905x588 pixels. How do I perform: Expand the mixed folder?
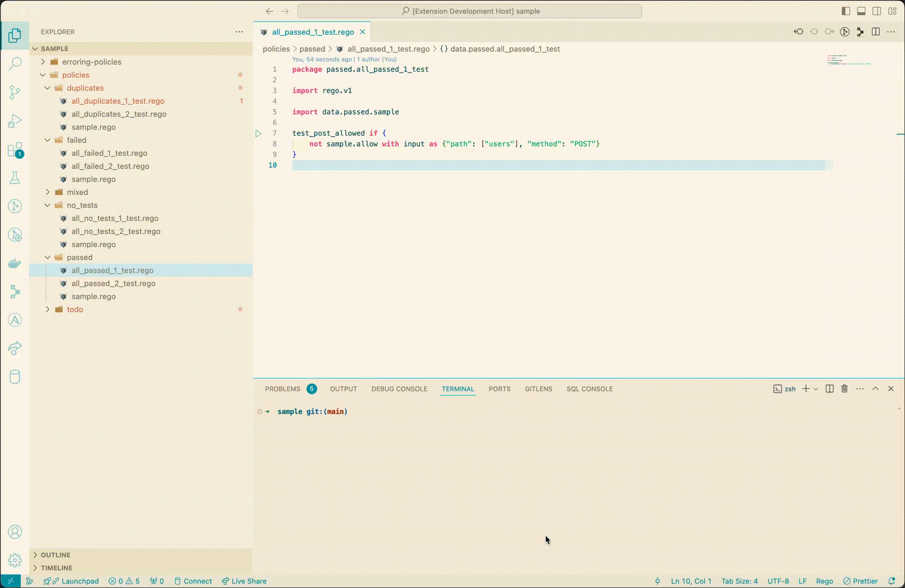click(77, 192)
